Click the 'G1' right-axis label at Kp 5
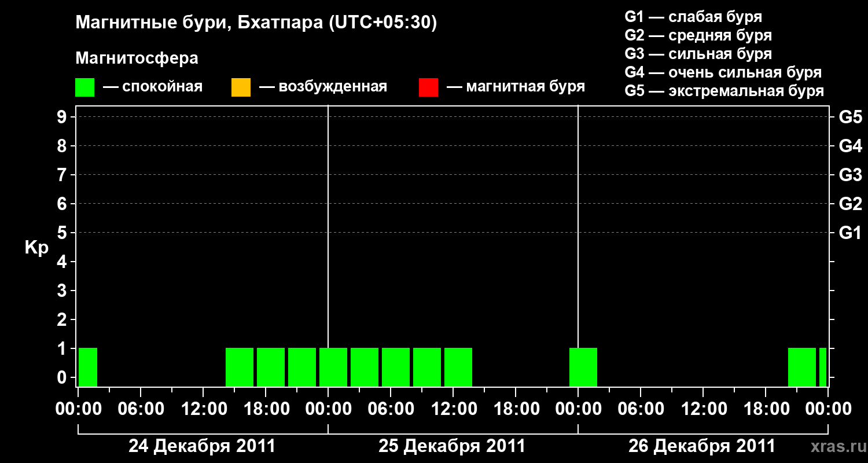The image size is (868, 463). coord(851,233)
